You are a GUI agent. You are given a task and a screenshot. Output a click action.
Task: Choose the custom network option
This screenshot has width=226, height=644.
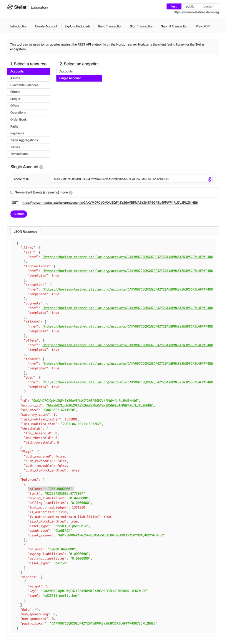[209, 6]
